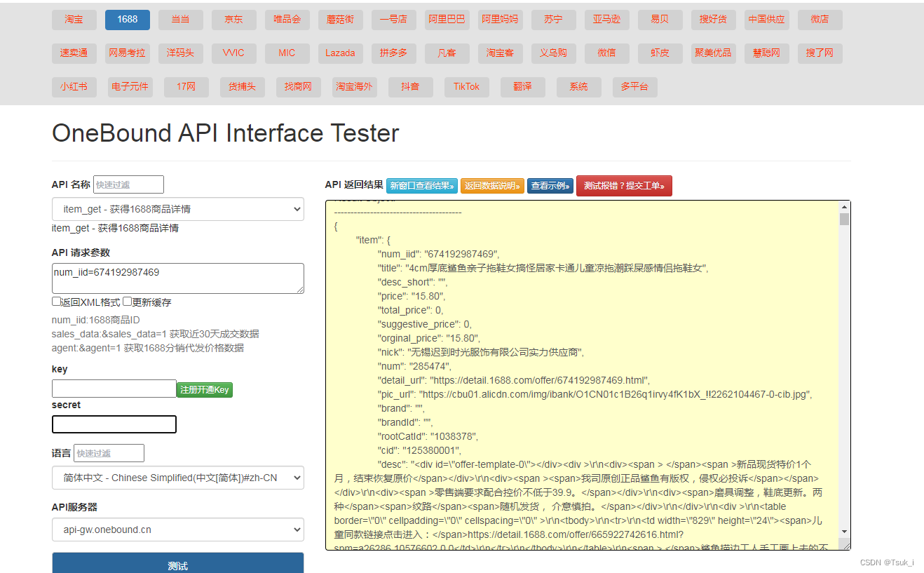
Task: Select the 1688 platform tab
Action: click(x=128, y=20)
